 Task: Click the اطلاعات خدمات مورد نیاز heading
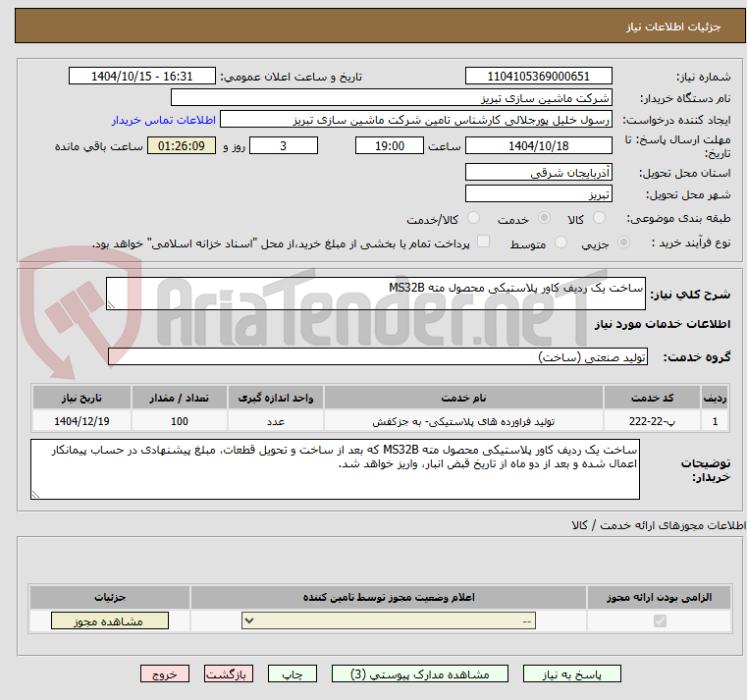(663, 324)
